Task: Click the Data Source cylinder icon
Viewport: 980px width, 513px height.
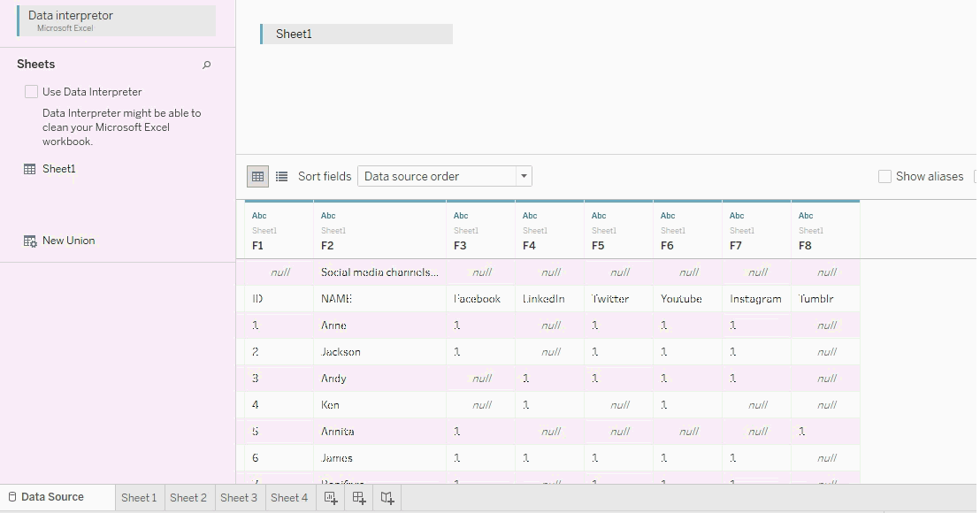Action: click(11, 497)
